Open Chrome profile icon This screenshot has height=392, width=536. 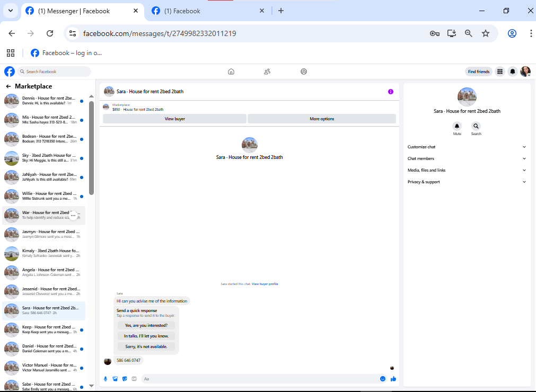point(512,33)
